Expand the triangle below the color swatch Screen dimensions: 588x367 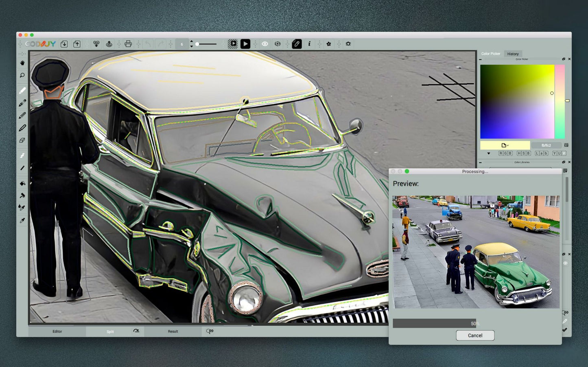click(x=489, y=153)
